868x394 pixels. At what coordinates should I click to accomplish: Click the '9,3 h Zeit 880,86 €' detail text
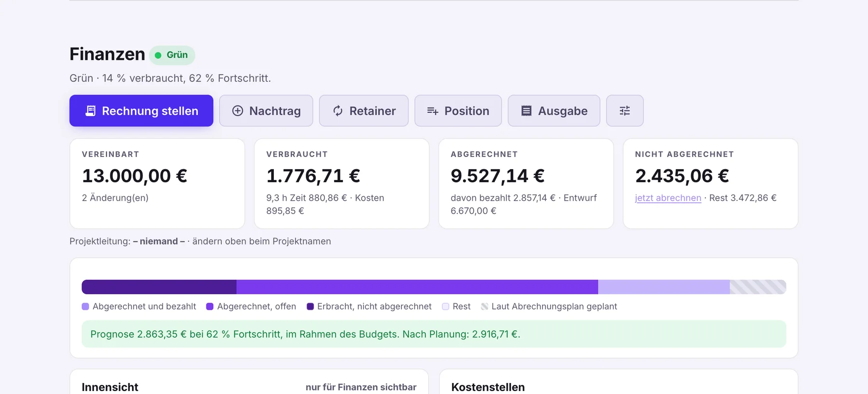click(307, 198)
